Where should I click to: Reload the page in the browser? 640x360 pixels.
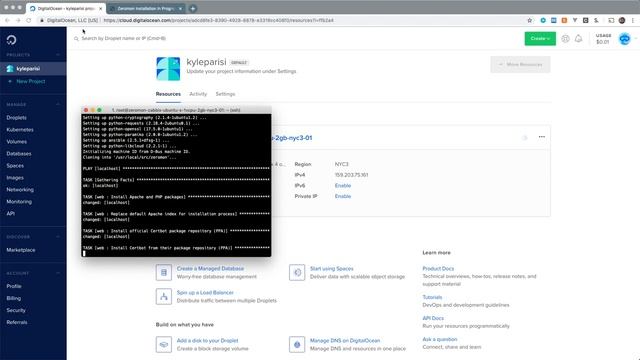click(x=29, y=20)
